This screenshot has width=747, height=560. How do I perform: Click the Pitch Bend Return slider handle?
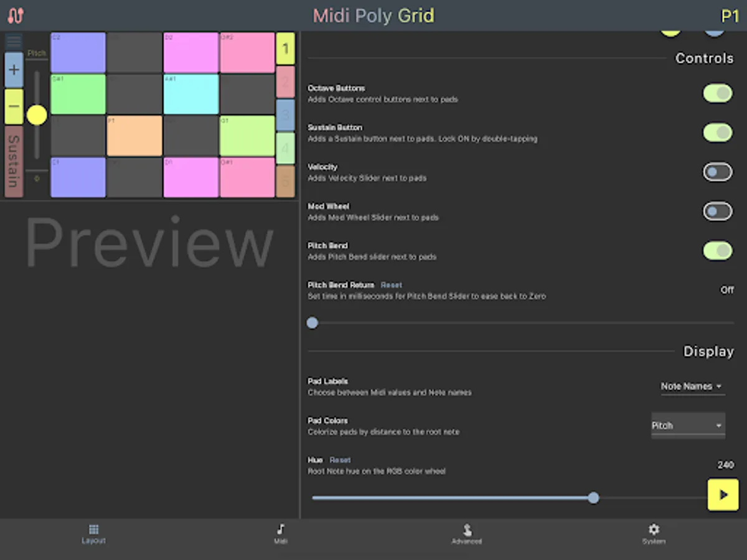pos(312,323)
